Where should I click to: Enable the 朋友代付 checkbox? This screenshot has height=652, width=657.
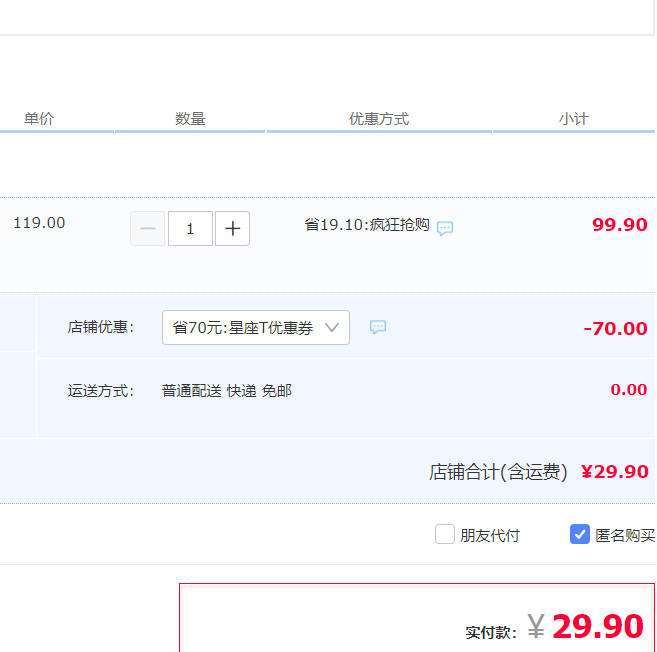coord(445,535)
